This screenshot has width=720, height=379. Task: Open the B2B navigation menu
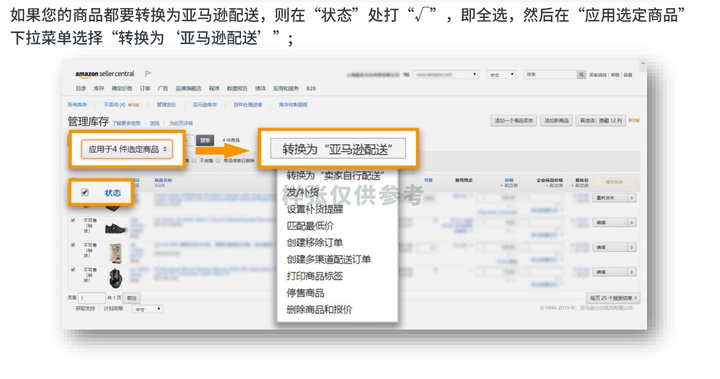[x=311, y=88]
